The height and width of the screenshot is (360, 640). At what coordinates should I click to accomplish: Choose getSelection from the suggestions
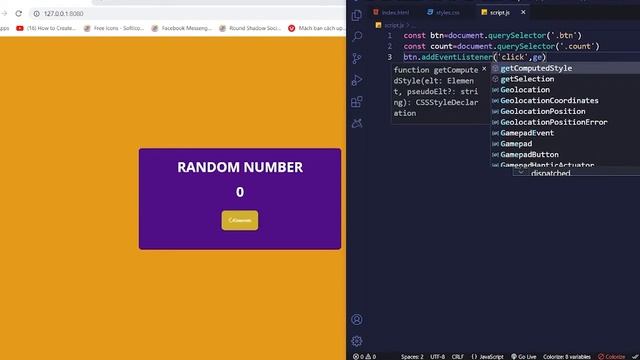(x=565, y=79)
